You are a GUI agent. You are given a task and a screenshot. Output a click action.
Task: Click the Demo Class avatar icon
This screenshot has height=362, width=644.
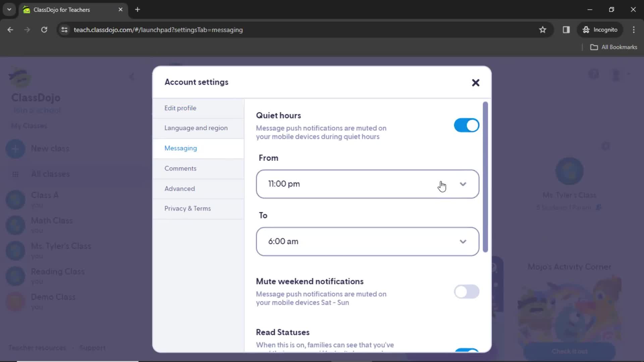[15, 302]
